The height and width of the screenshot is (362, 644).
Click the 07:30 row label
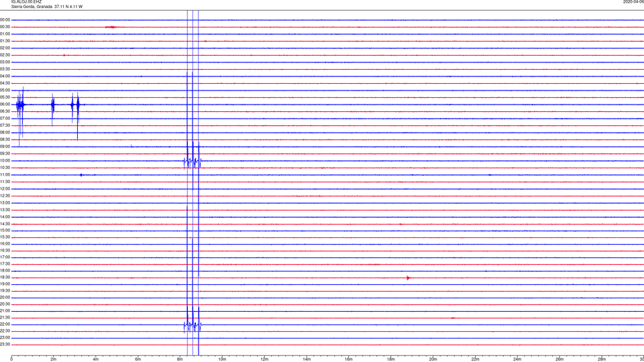click(5, 125)
